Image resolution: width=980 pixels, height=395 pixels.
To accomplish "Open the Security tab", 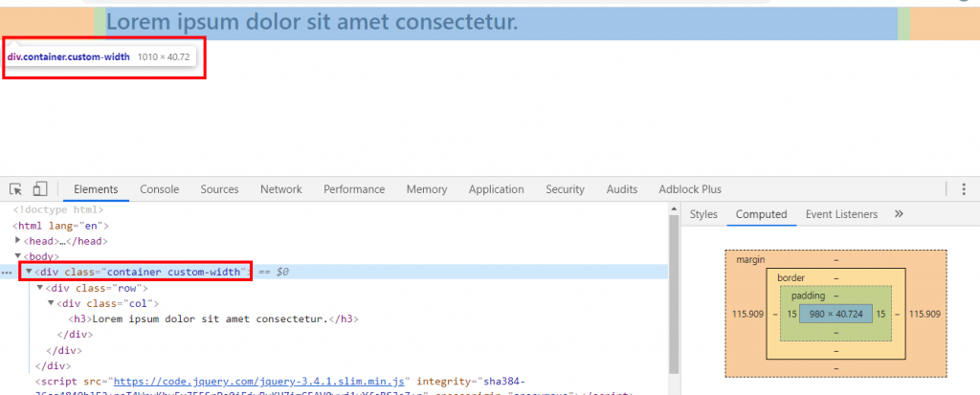I will 565,189.
